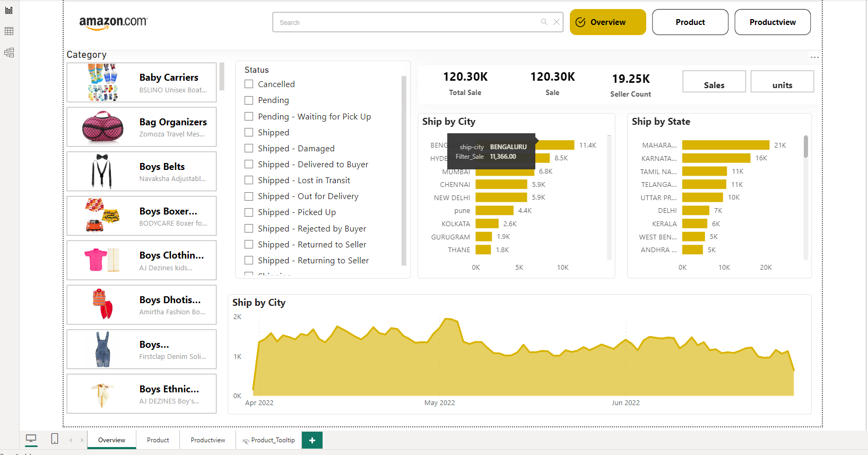Select the MUMBAI bar in city chart
Screen dimensions: 868x455
[x=505, y=171]
